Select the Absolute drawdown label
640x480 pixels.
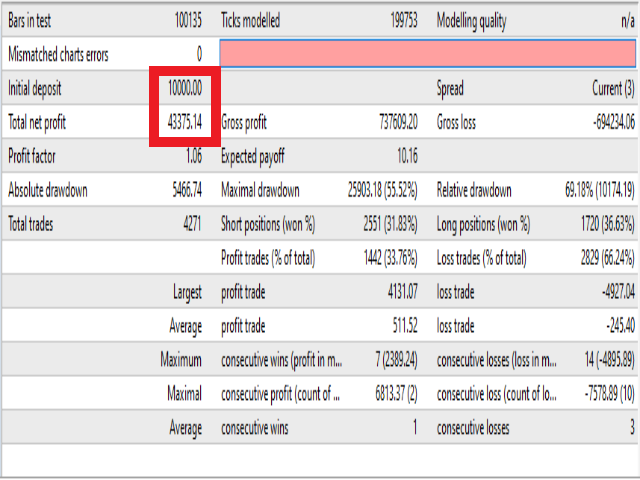(48, 190)
